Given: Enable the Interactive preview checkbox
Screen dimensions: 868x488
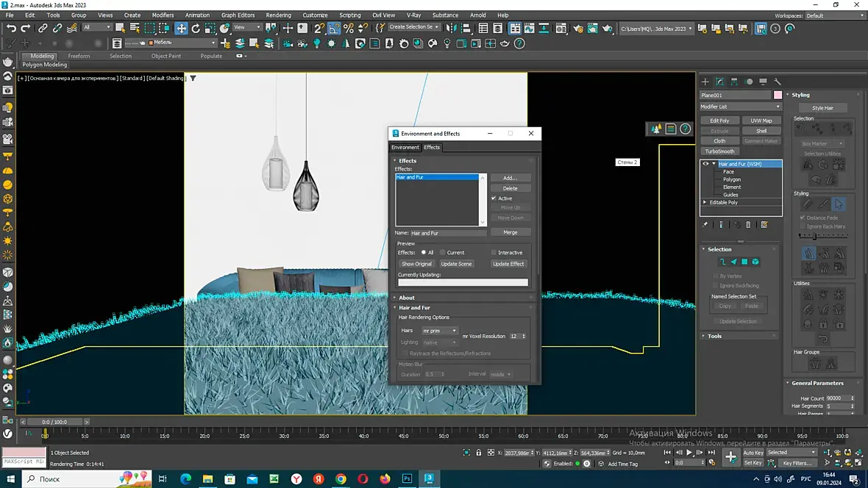Looking at the screenshot, I should [494, 252].
